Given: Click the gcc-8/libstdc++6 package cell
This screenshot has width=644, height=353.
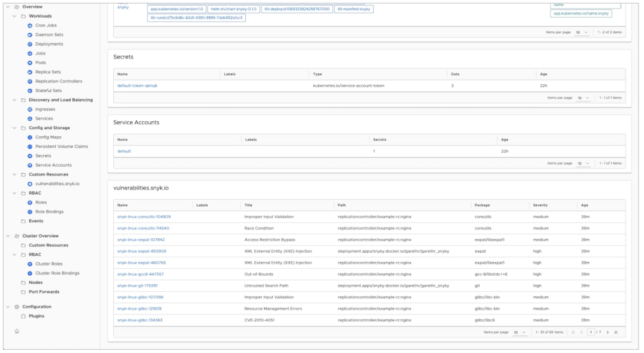Looking at the screenshot, I should pos(491,274).
